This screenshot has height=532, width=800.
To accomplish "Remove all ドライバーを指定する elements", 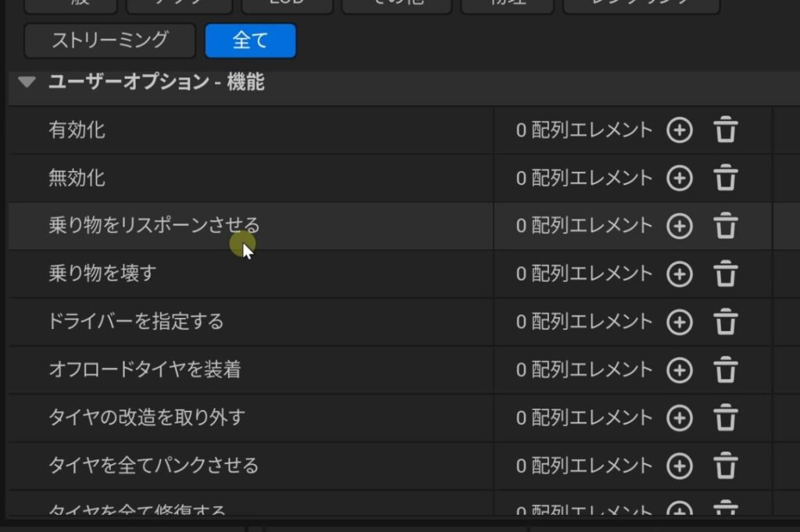I will 726,322.
